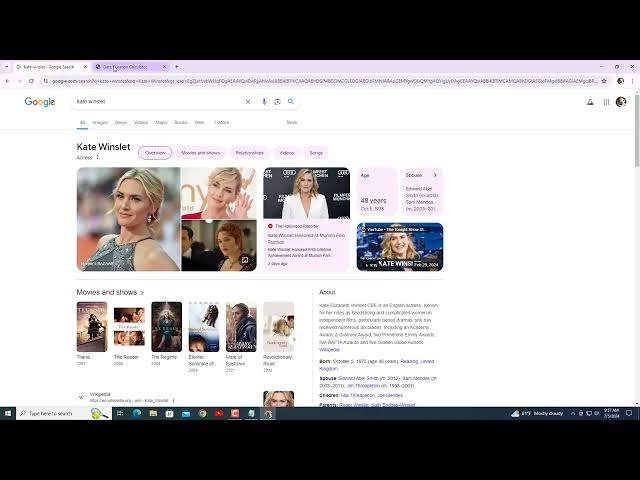Show next movies with carousel arrow
Screen dimensions: 640x480
click(x=294, y=339)
